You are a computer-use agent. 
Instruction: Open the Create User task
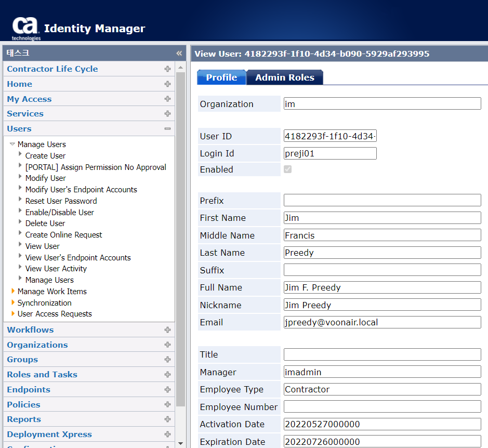tap(45, 156)
